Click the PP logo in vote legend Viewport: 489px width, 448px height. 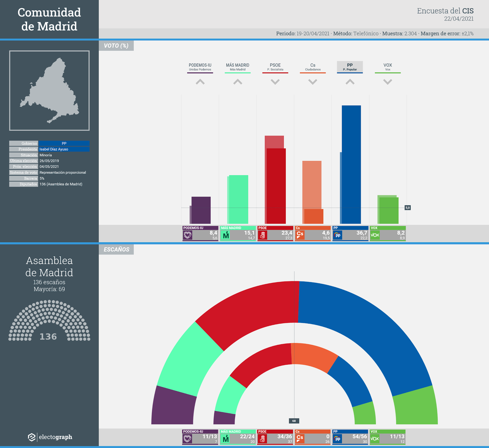pos(337,235)
